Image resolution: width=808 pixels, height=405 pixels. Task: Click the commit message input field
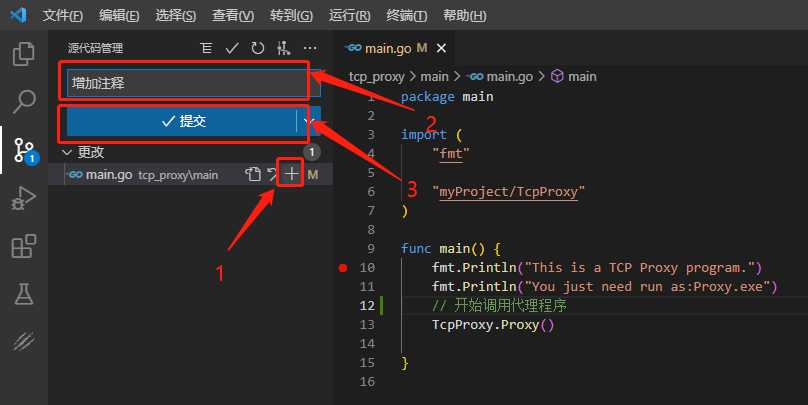193,83
